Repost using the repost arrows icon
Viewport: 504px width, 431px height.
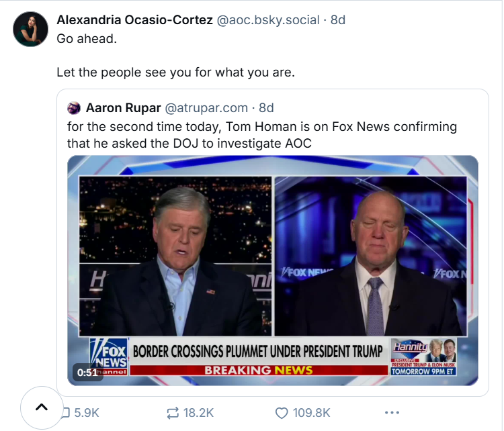pos(173,413)
